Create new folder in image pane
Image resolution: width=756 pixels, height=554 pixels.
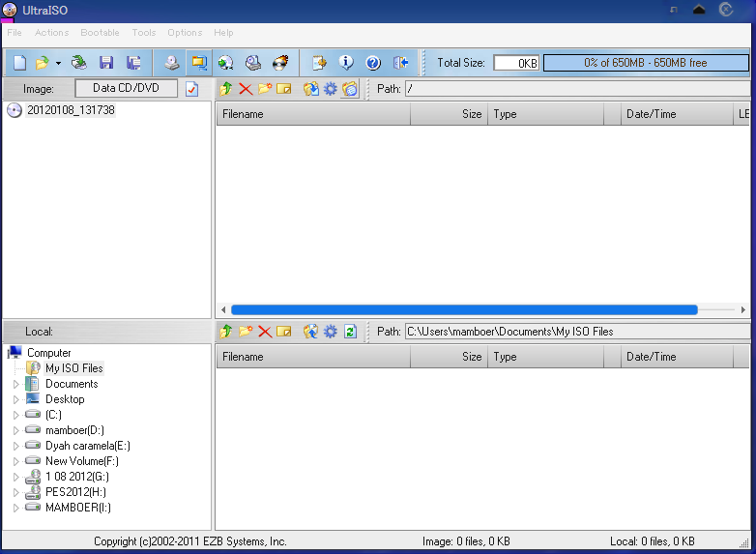265,89
